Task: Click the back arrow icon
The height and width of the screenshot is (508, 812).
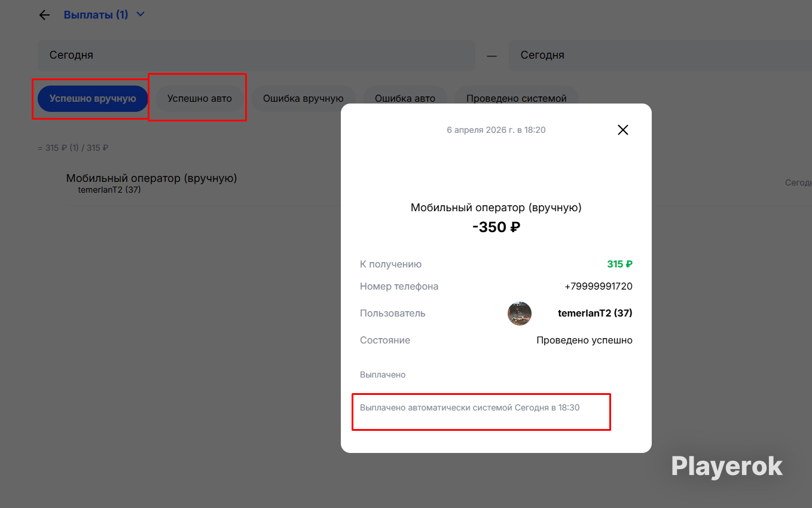Action: [x=44, y=15]
